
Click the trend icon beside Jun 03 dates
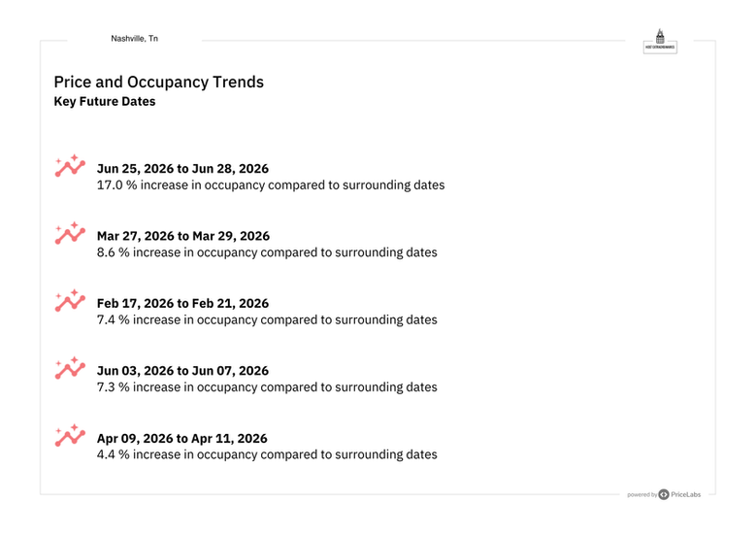pyautogui.click(x=70, y=368)
